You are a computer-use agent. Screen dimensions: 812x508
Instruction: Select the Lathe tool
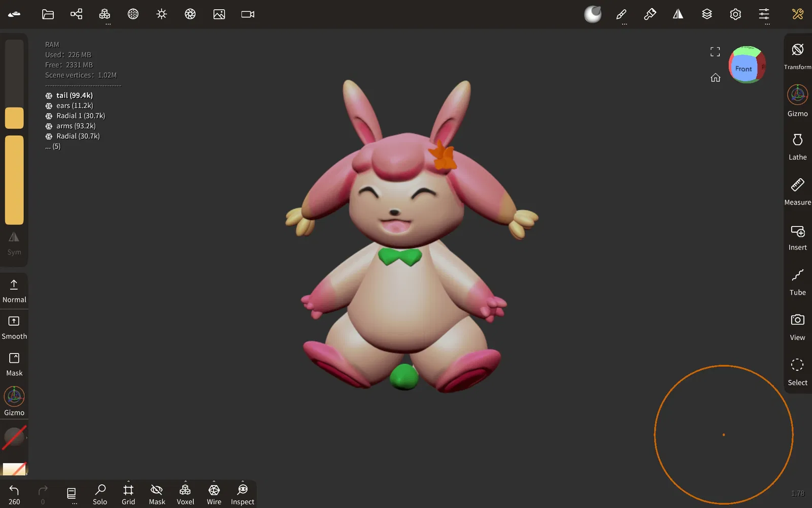tap(798, 146)
